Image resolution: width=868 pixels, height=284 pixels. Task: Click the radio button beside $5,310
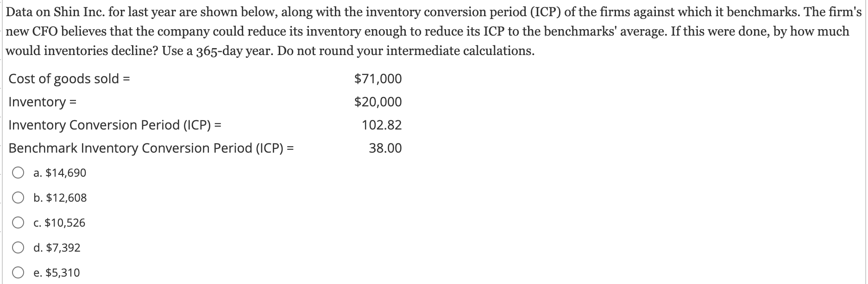[18, 272]
